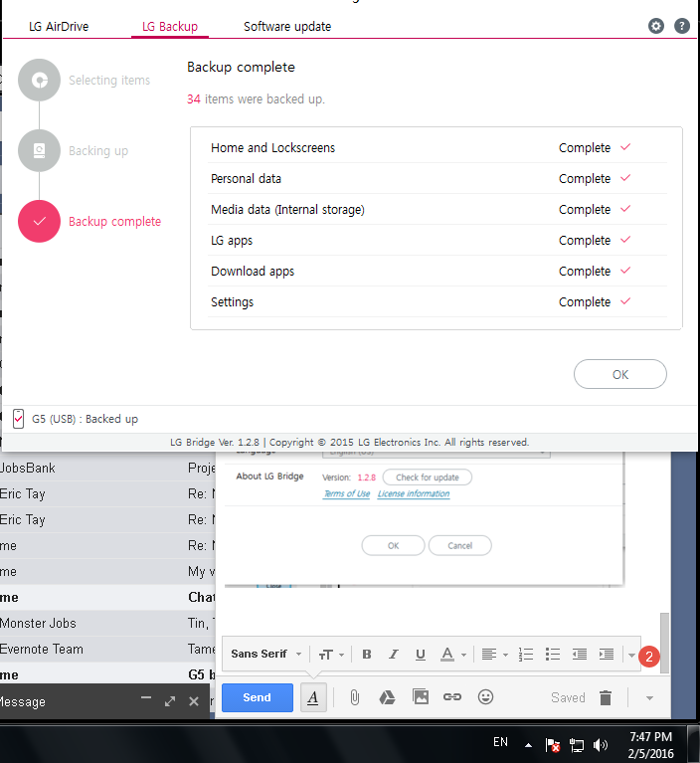Close the New Message compose window
The height and width of the screenshot is (763, 700).
coord(194,701)
